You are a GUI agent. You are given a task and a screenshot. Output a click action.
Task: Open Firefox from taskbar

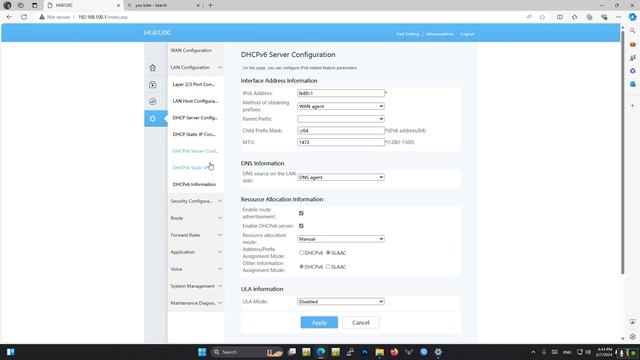(x=394, y=352)
